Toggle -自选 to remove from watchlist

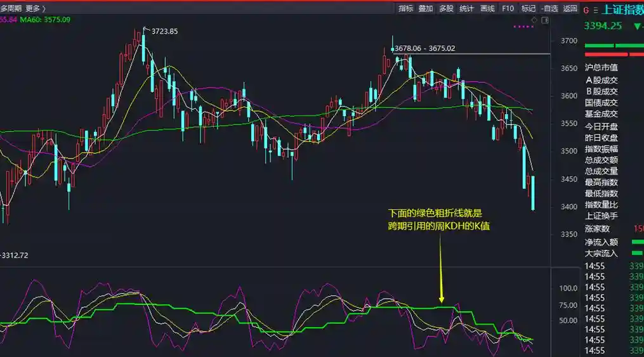point(549,8)
